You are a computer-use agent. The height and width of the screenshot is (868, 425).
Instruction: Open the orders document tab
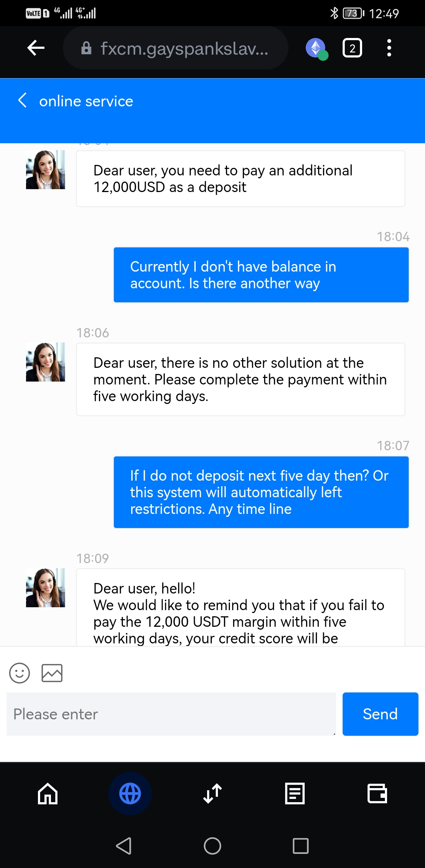[295, 793]
